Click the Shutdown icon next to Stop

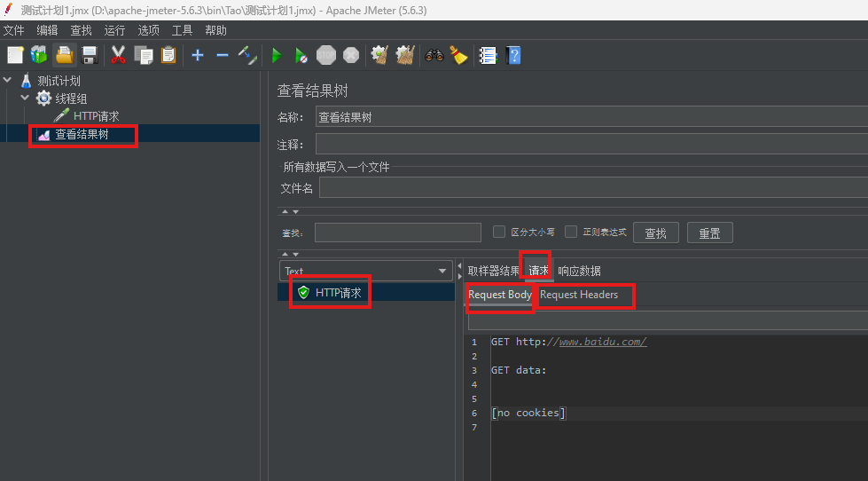[x=351, y=55]
